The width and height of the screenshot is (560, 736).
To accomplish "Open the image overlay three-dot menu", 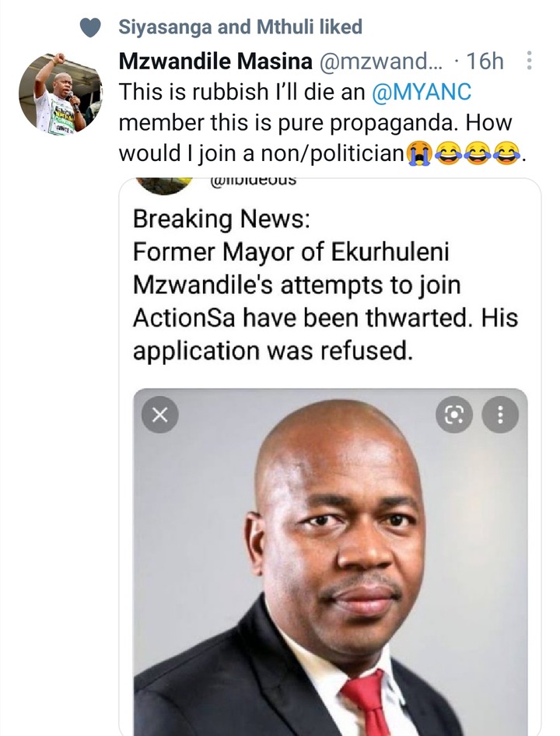I will click(500, 415).
